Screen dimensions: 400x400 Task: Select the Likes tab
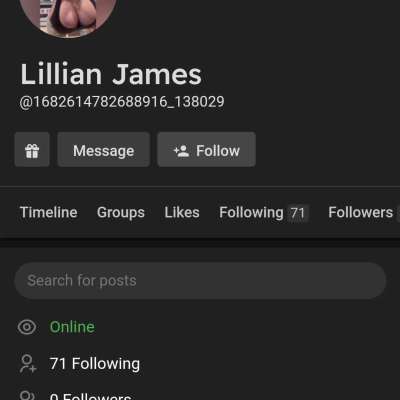click(182, 212)
